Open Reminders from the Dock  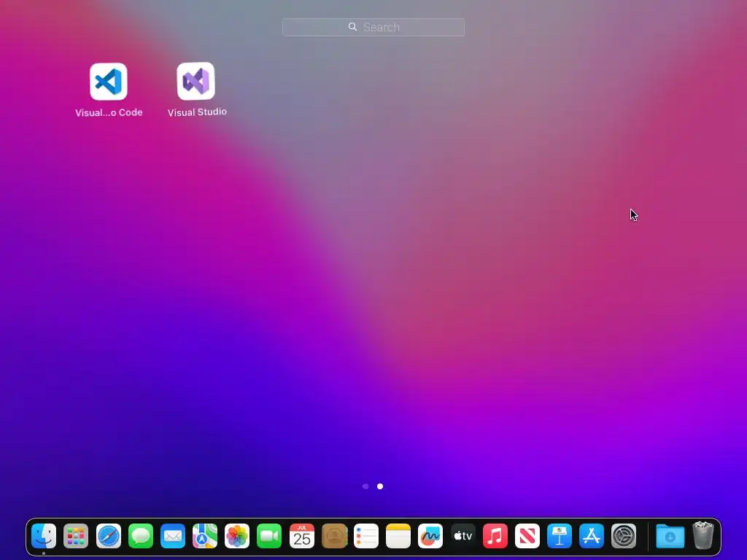pos(366,536)
